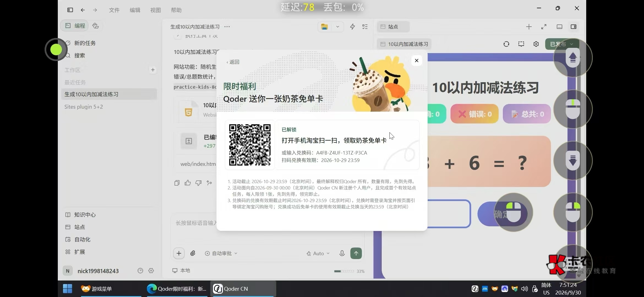644x297 pixels.
Task: Open folder icon in chat toolbar
Action: click(324, 27)
